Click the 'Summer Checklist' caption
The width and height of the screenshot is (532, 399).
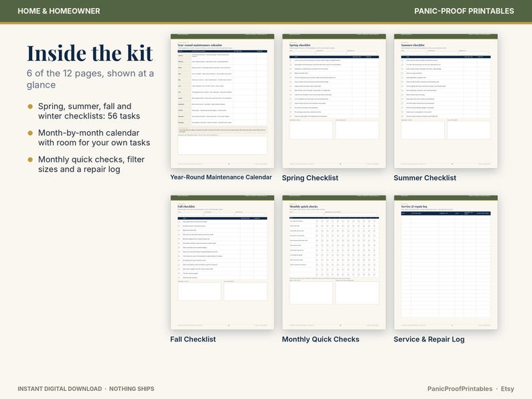425,178
